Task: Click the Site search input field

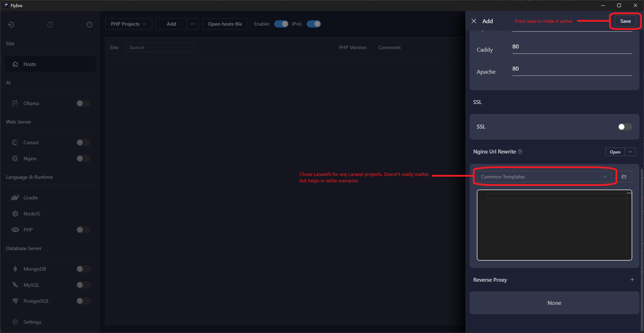Action: (159, 47)
